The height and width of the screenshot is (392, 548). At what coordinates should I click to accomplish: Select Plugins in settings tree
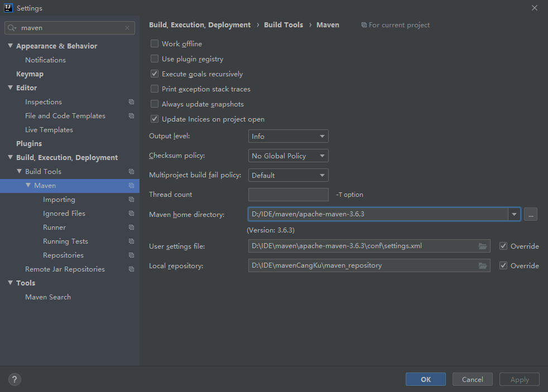click(x=29, y=143)
